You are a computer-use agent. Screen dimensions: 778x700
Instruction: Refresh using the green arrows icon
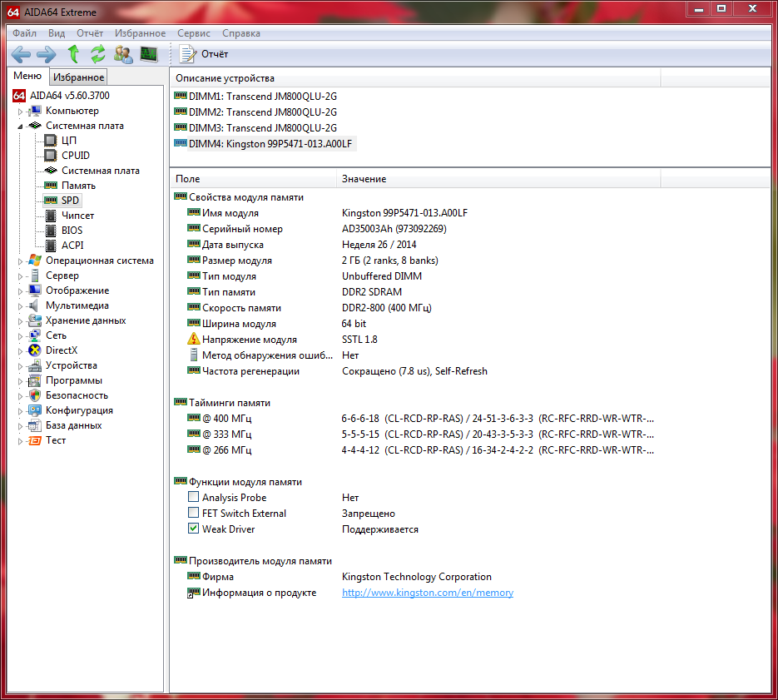[x=98, y=53]
